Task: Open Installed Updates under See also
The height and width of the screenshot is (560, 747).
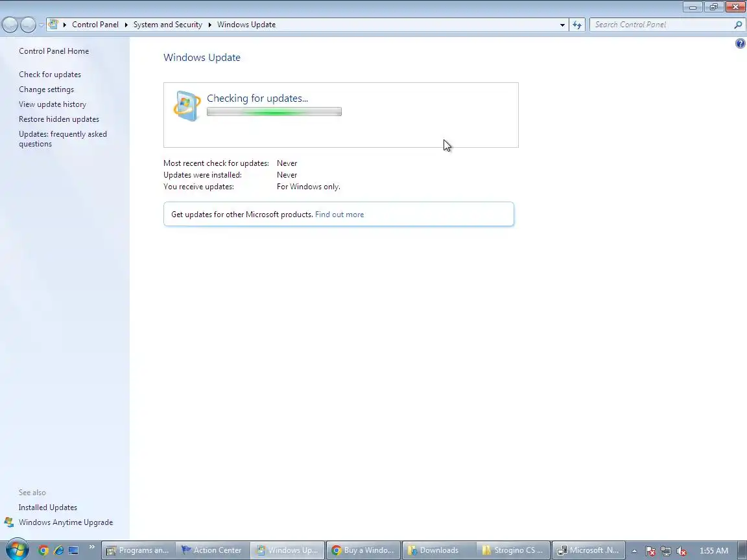Action: pos(47,507)
